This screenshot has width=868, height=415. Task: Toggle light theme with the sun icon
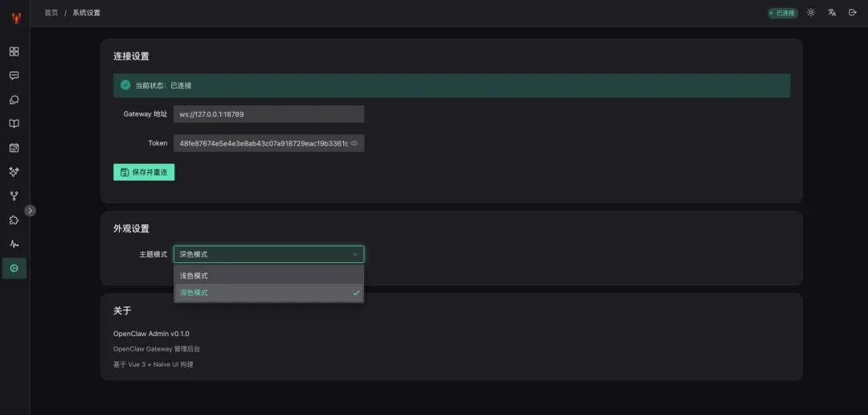[811, 13]
